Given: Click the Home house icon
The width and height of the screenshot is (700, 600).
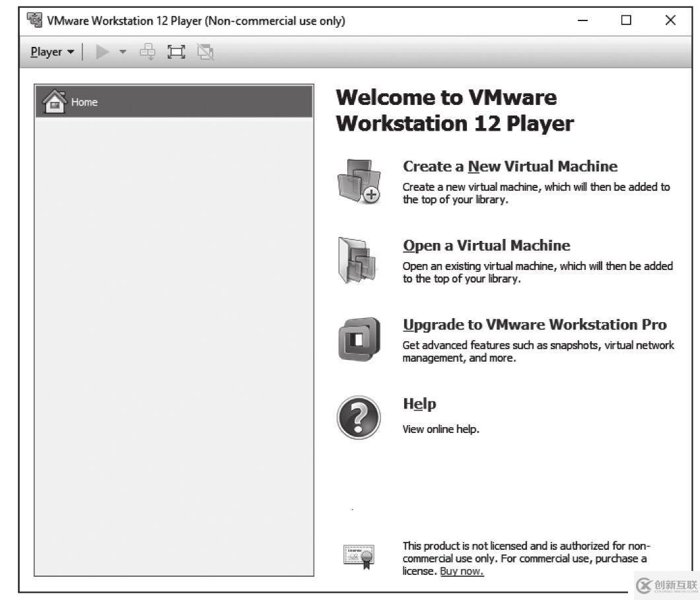Looking at the screenshot, I should coord(54,102).
